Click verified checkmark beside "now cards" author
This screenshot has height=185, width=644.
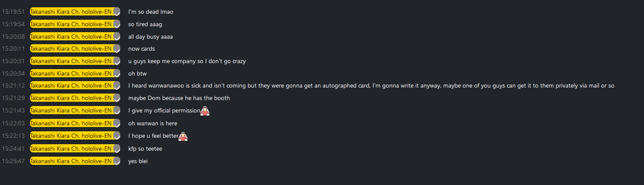(x=117, y=49)
